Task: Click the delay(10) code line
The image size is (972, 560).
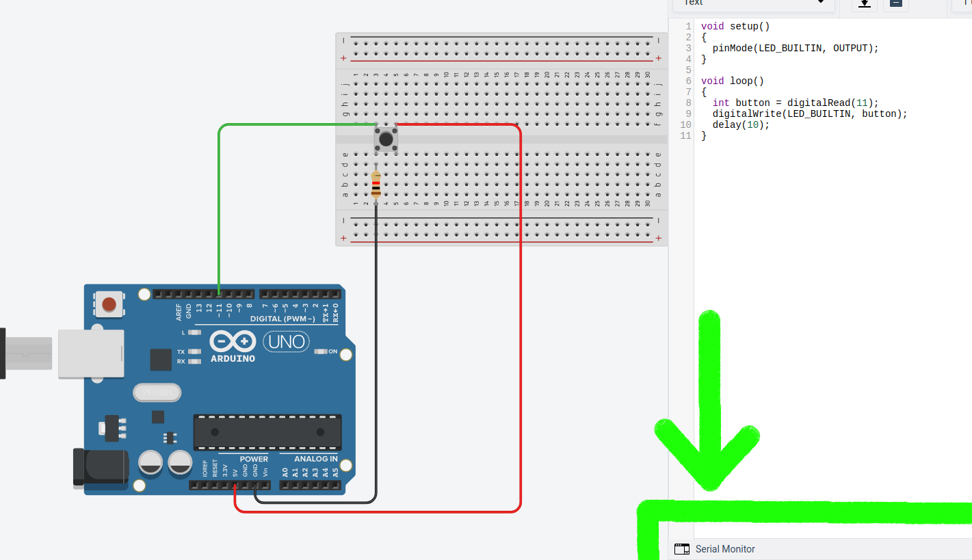Action: [x=741, y=124]
